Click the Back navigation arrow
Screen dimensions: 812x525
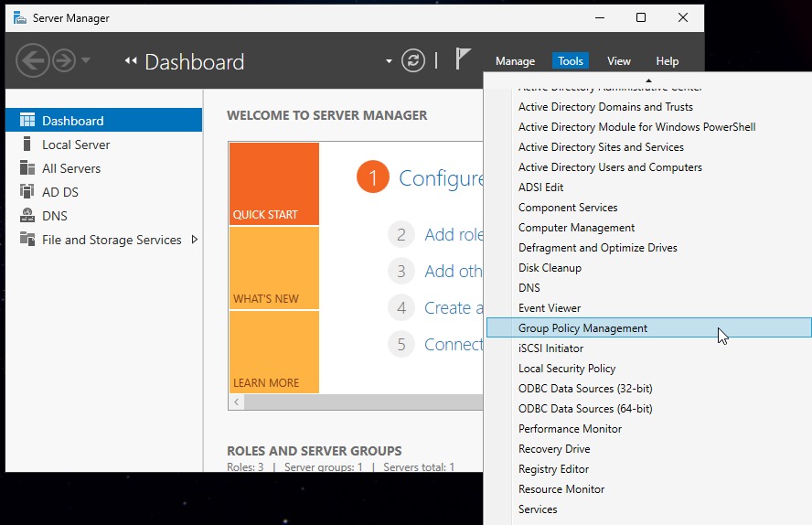[33, 60]
